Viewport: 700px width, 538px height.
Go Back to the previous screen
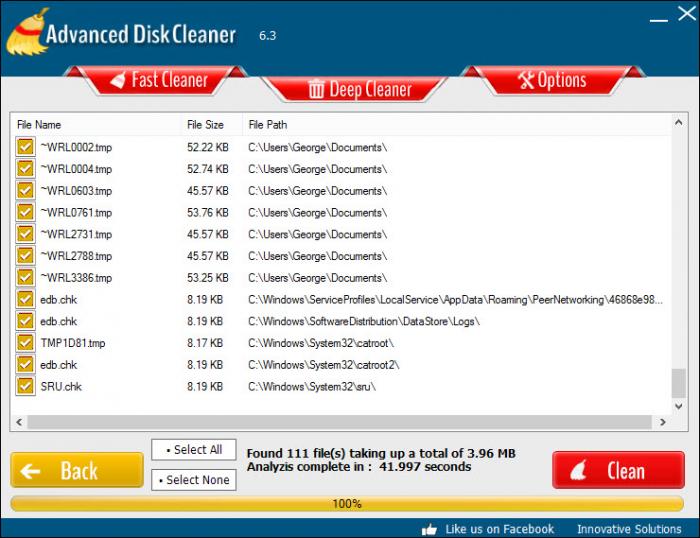[x=77, y=470]
